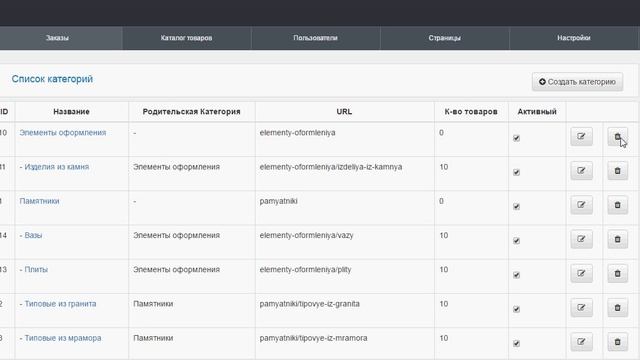Viewport: 640px width, 360px height.
Task: Switch to the Страницы tab
Action: 444,38
